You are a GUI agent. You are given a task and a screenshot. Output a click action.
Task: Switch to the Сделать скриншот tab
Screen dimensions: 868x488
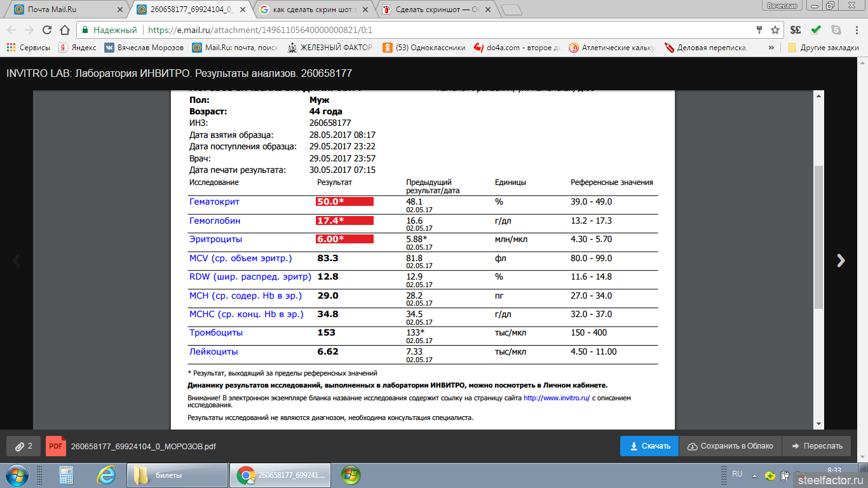click(x=436, y=10)
